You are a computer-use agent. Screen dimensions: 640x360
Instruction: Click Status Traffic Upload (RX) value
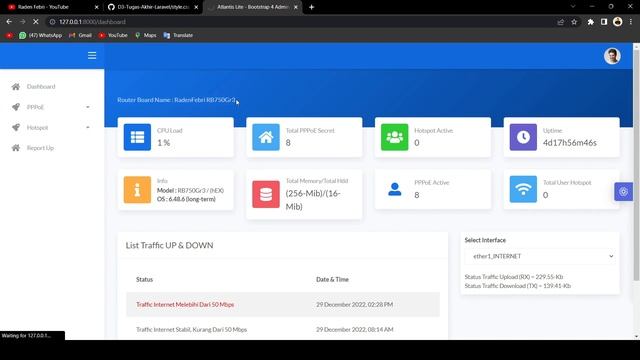pyautogui.click(x=514, y=277)
